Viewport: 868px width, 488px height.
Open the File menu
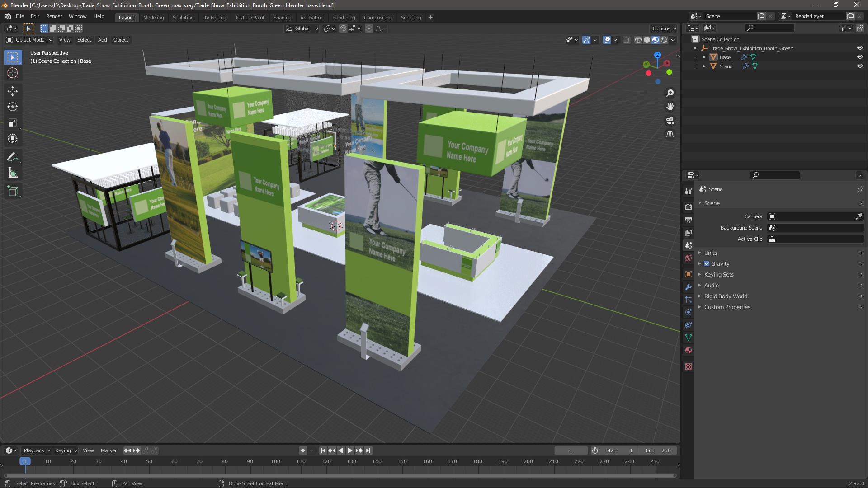(20, 16)
